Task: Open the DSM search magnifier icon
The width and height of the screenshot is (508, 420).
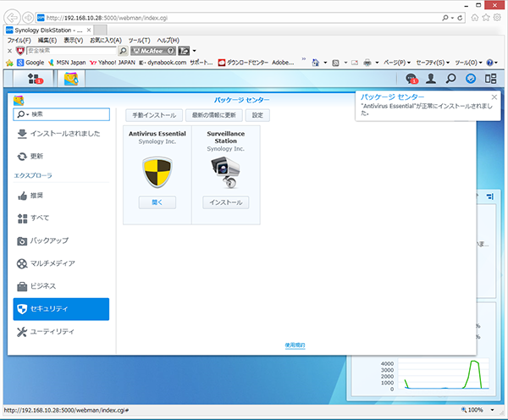Action: point(450,79)
